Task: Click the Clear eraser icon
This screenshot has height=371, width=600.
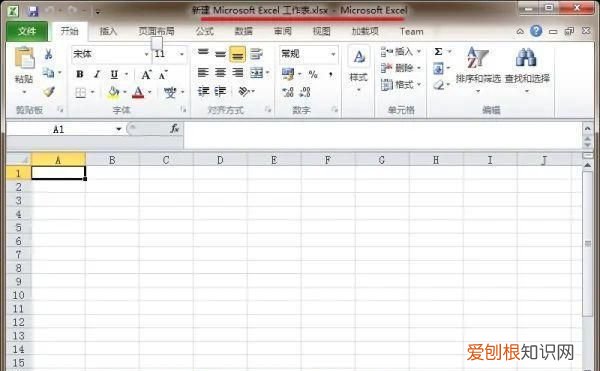Action: [439, 85]
